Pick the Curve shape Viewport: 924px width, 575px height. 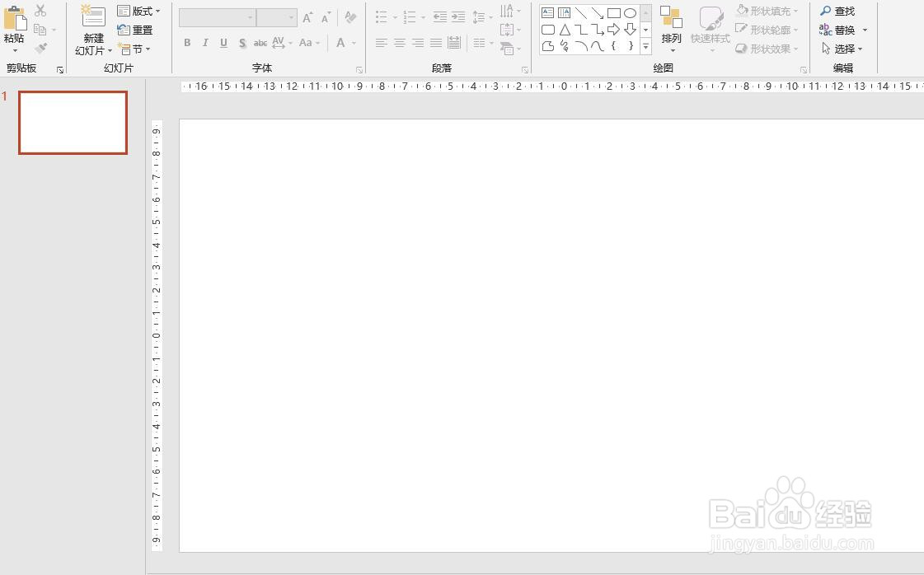pos(597,45)
